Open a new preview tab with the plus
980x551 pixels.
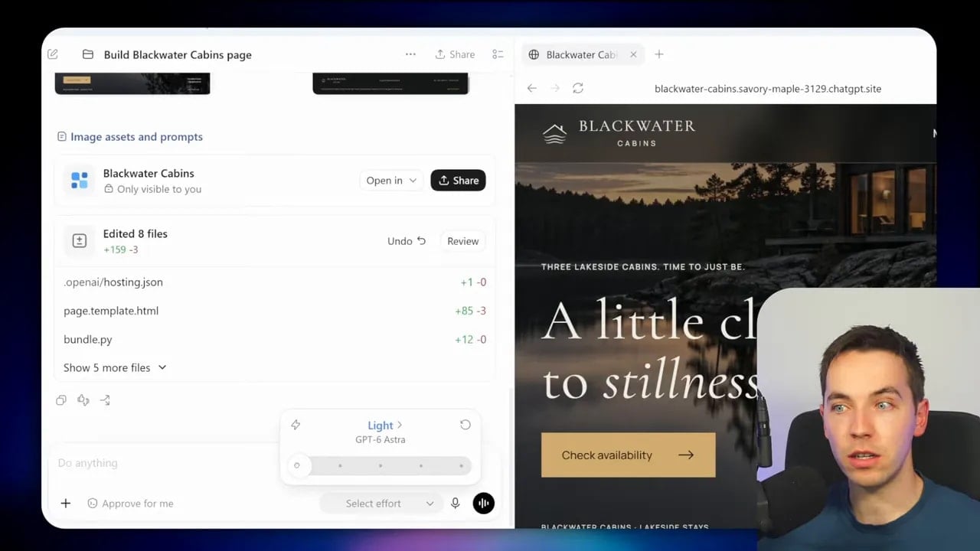click(658, 54)
